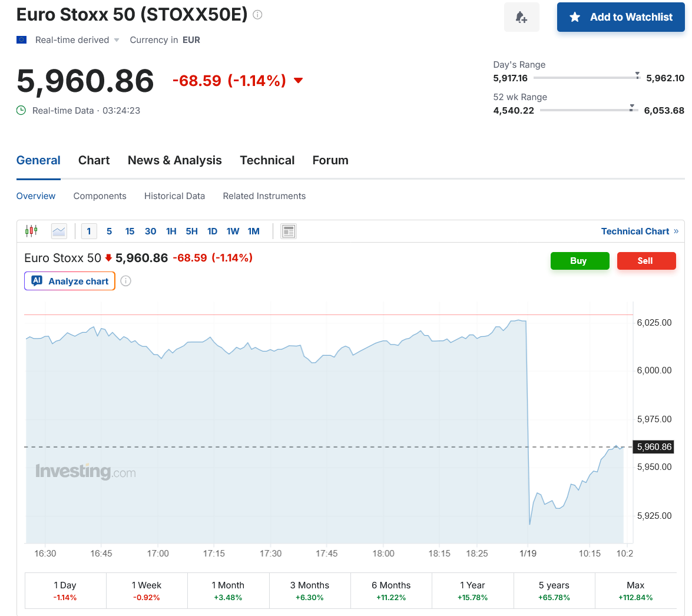Open the Technical Chart link

640,231
